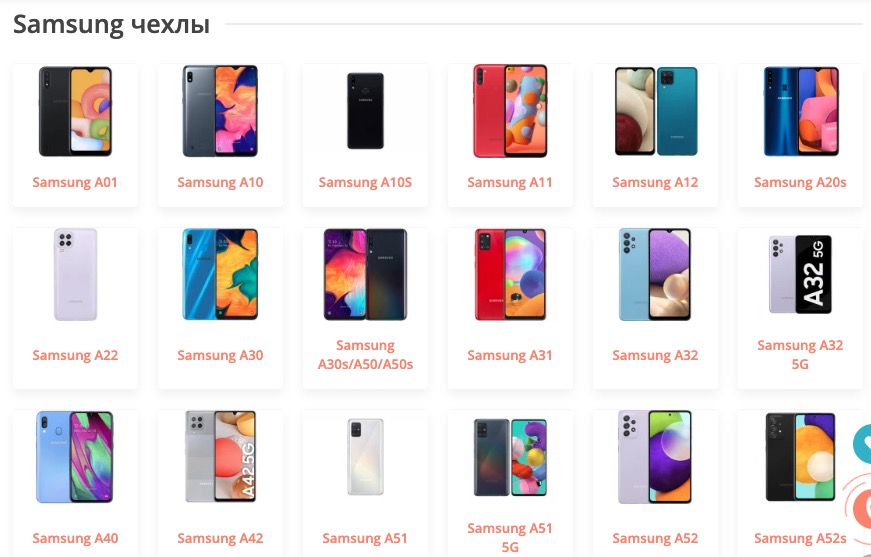Click the Samsung A42 label
This screenshot has height=557, width=871.
click(x=220, y=538)
